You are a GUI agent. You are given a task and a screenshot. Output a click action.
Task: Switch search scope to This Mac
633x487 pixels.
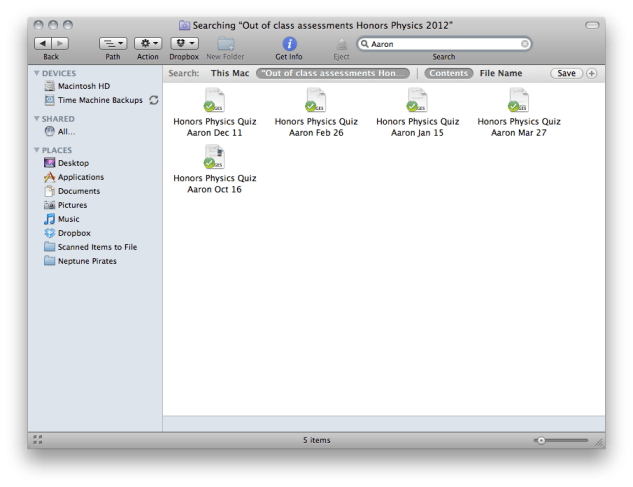click(229, 73)
